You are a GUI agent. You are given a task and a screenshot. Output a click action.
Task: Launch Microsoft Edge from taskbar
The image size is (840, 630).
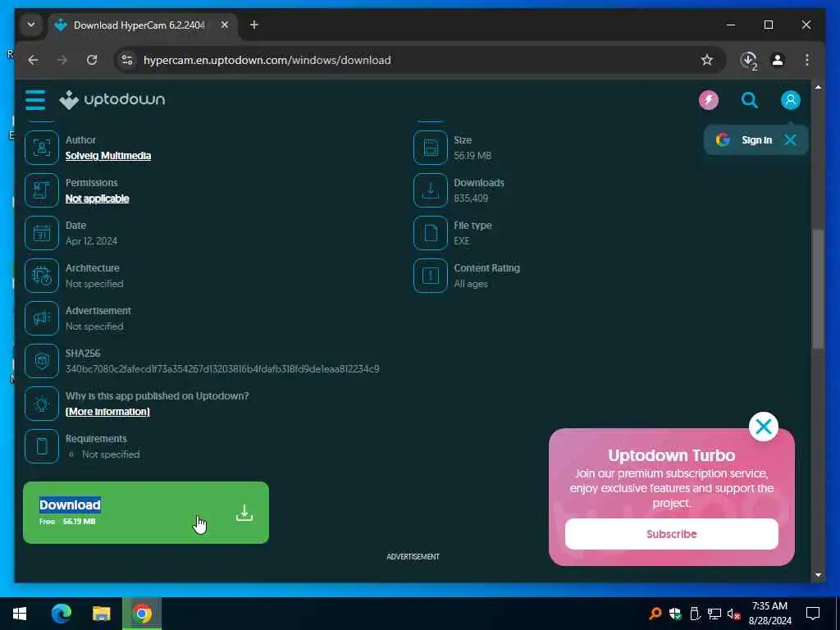pos(61,614)
